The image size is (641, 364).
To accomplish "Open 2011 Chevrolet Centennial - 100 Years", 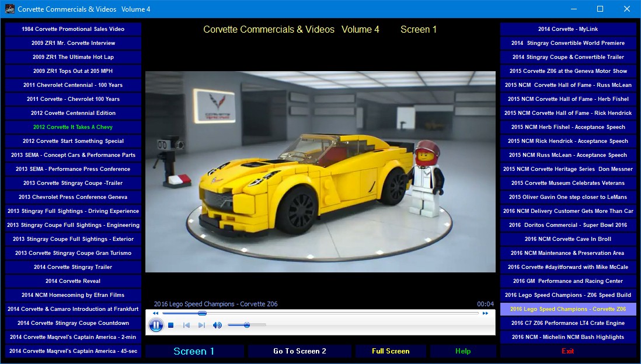I will tap(73, 85).
